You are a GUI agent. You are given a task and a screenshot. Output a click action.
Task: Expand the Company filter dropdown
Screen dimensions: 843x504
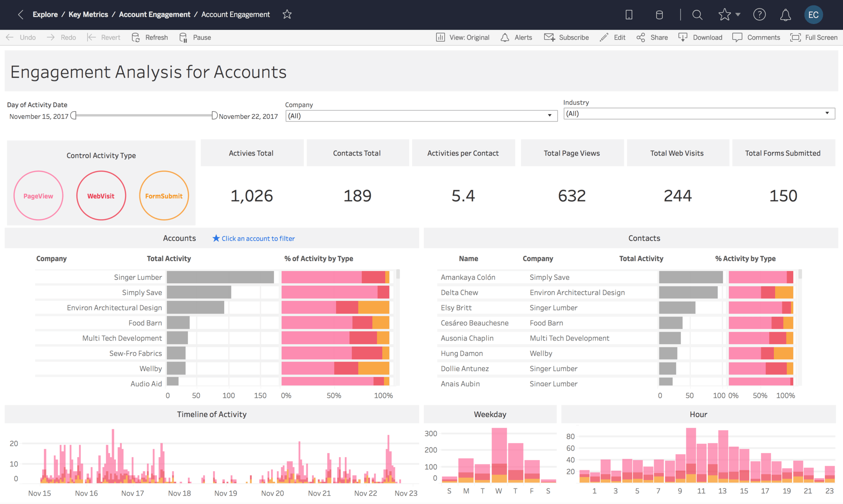(x=549, y=115)
